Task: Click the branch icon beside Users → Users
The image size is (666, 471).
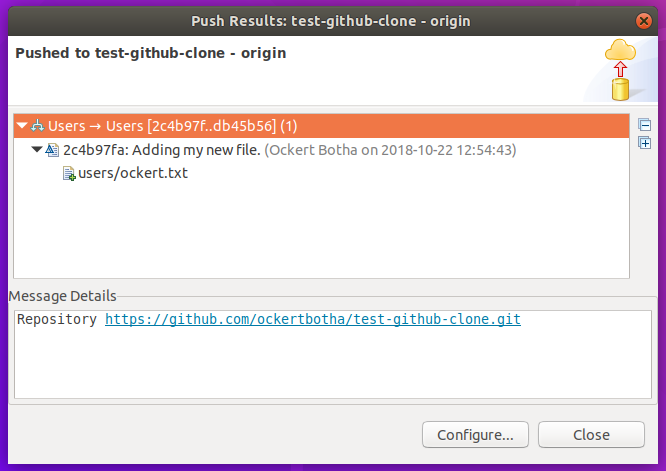Action: 38,126
